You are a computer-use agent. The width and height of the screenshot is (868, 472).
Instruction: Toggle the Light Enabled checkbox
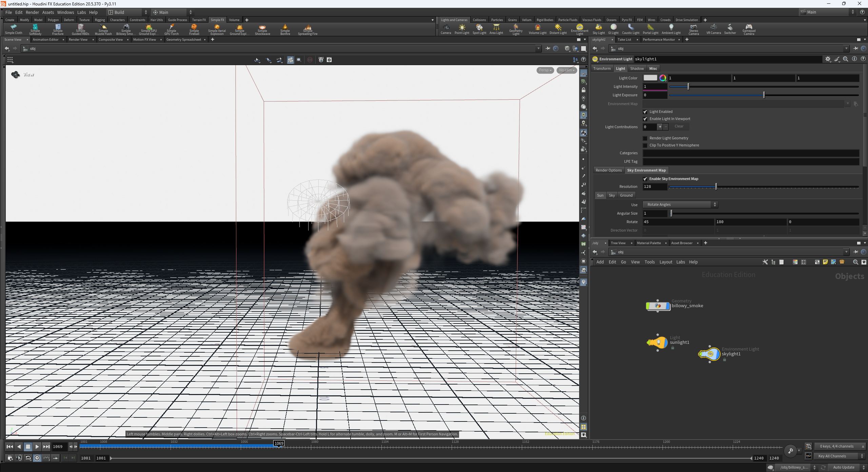(645, 112)
